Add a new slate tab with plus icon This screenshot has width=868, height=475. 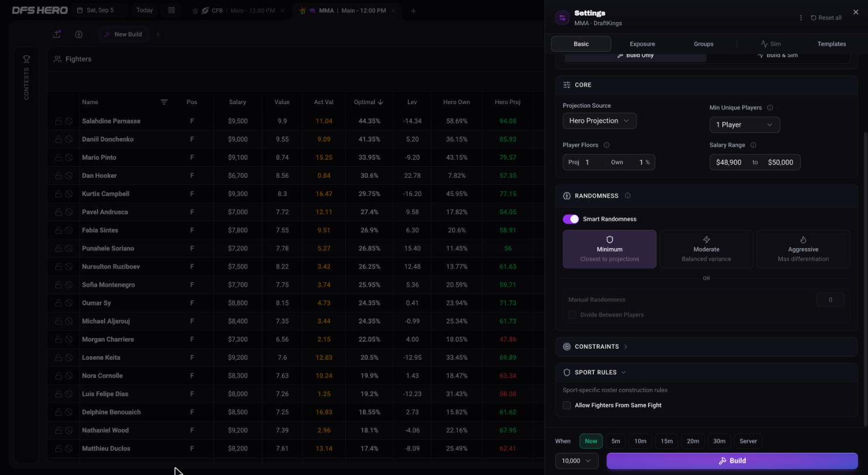click(x=414, y=11)
